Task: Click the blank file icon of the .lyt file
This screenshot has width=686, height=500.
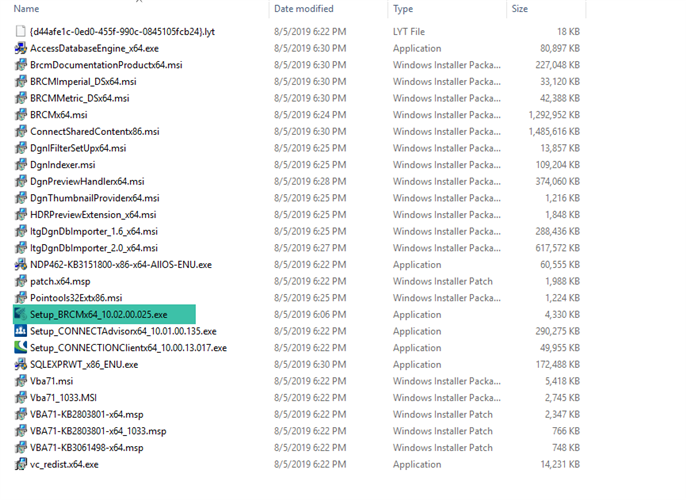Action: click(x=21, y=31)
